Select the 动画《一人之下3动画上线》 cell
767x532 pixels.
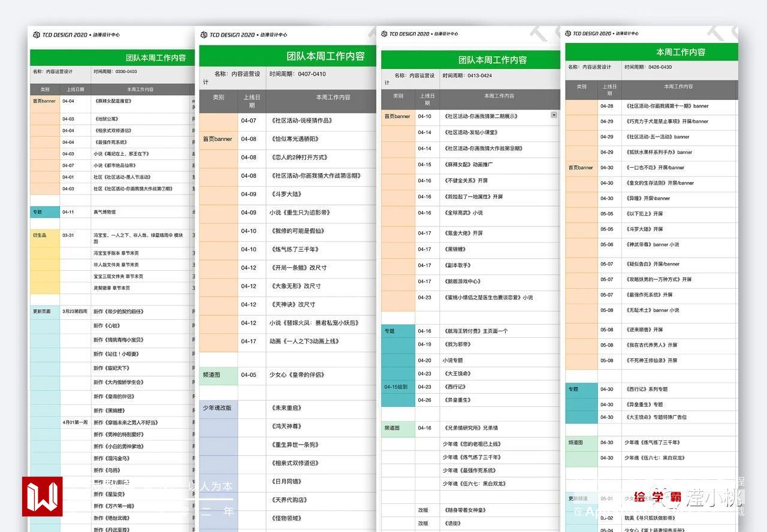click(x=321, y=341)
